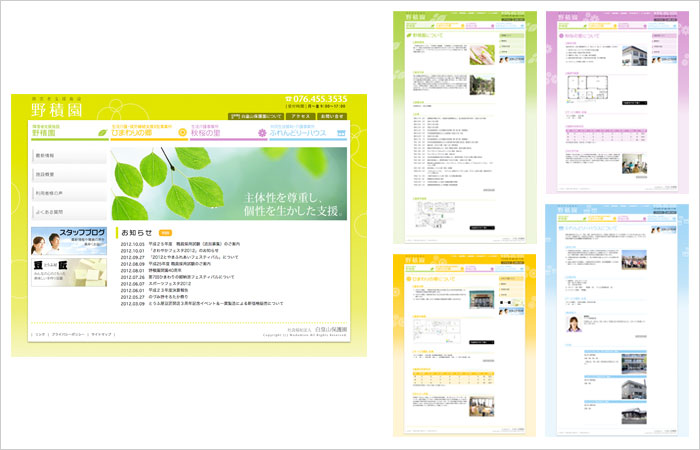700x450 pixels.
Task: Click the building icon on ふれんどリーハウス tab
Action: pyautogui.click(x=341, y=132)
